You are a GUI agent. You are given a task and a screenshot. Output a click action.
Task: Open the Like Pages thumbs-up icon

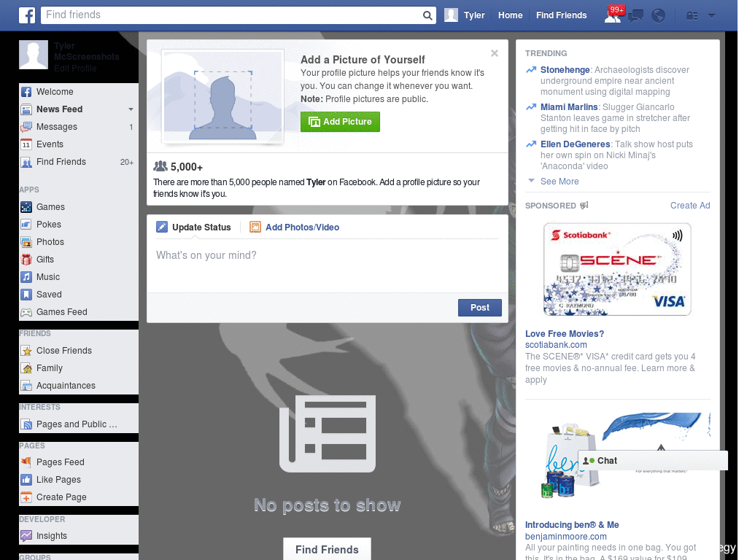click(x=26, y=480)
